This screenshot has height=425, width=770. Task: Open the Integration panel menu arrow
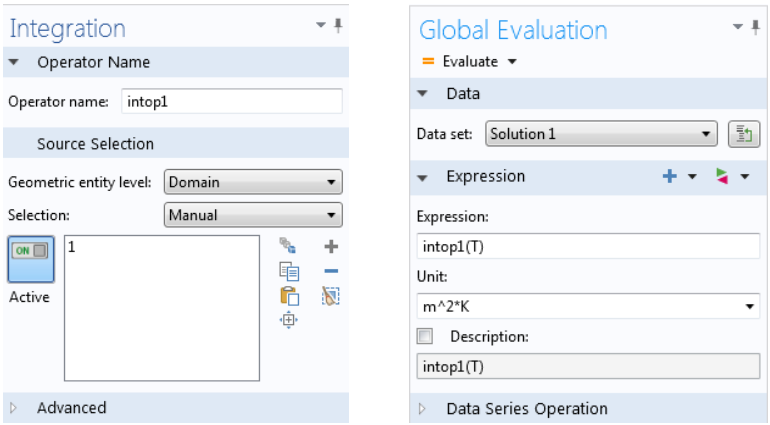click(x=321, y=27)
